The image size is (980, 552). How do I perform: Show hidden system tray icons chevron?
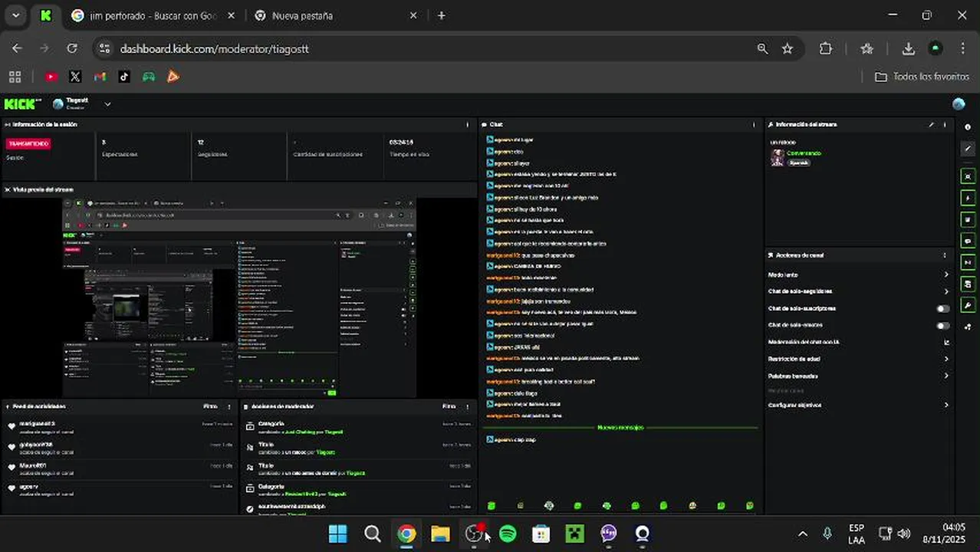click(x=803, y=534)
